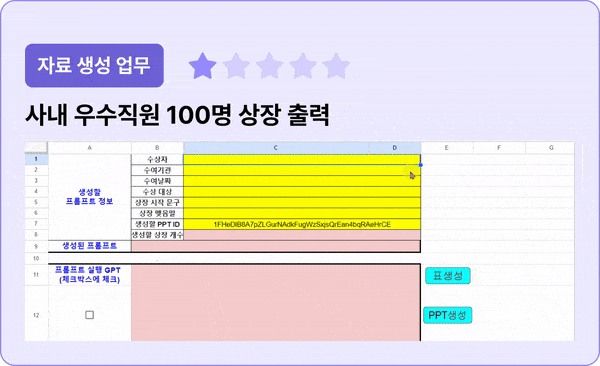Select row 9 header
Image resolution: width=600 pixels, height=366 pixels.
click(36, 246)
